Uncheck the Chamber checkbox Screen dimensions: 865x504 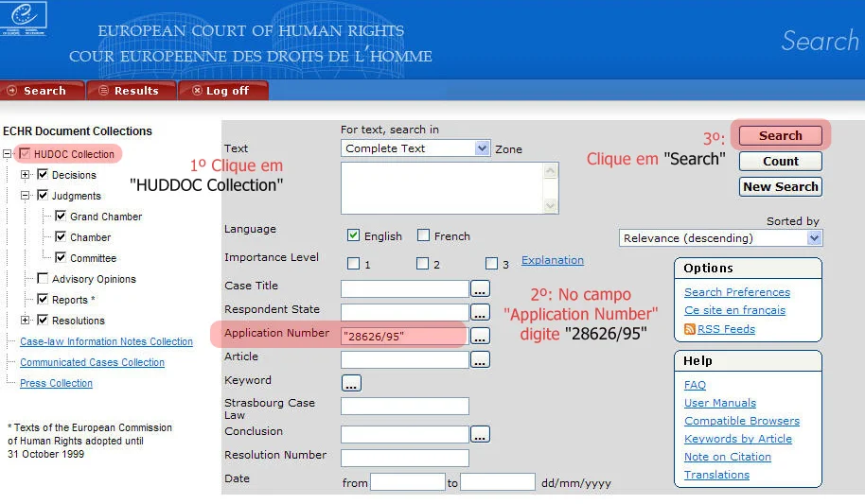(61, 236)
